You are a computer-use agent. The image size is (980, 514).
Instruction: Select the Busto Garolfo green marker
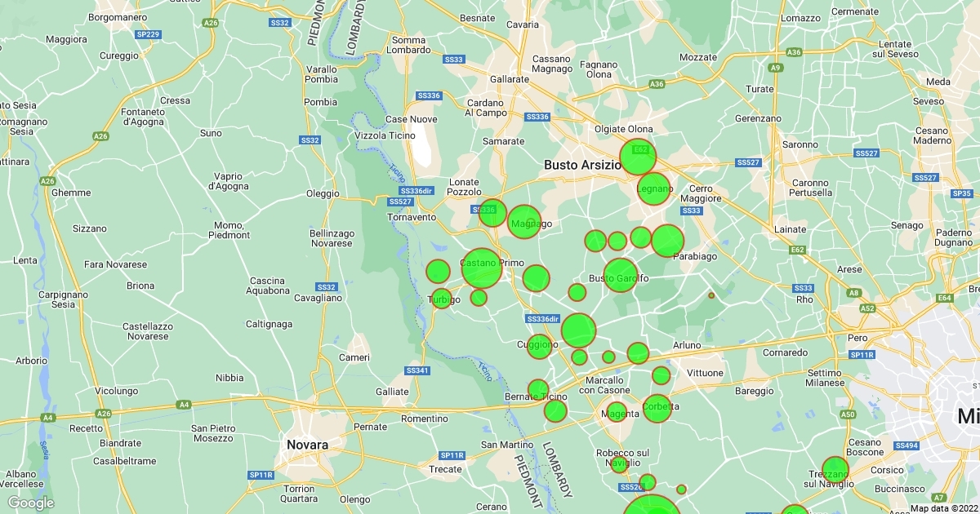click(620, 275)
